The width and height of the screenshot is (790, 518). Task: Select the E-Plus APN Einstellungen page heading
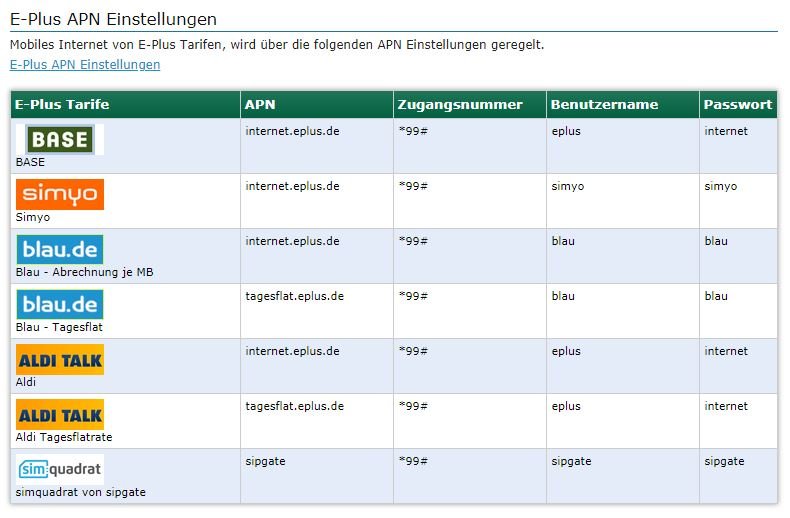click(x=113, y=19)
